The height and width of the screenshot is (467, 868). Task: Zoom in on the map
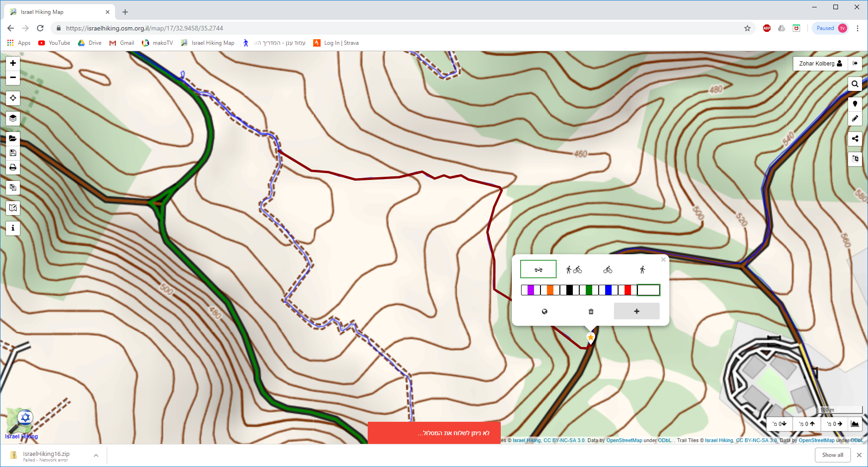pyautogui.click(x=13, y=63)
